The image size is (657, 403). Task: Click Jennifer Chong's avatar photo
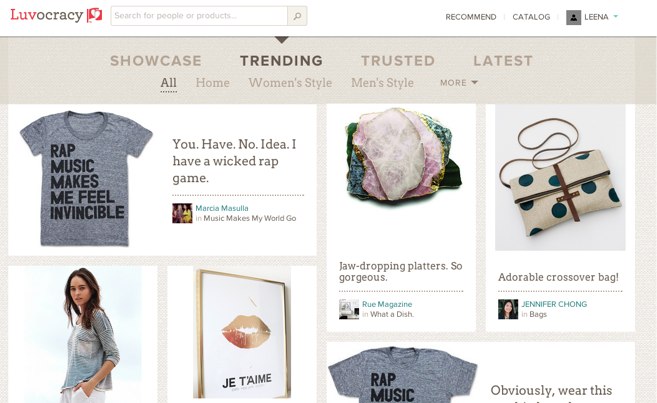pos(508,309)
